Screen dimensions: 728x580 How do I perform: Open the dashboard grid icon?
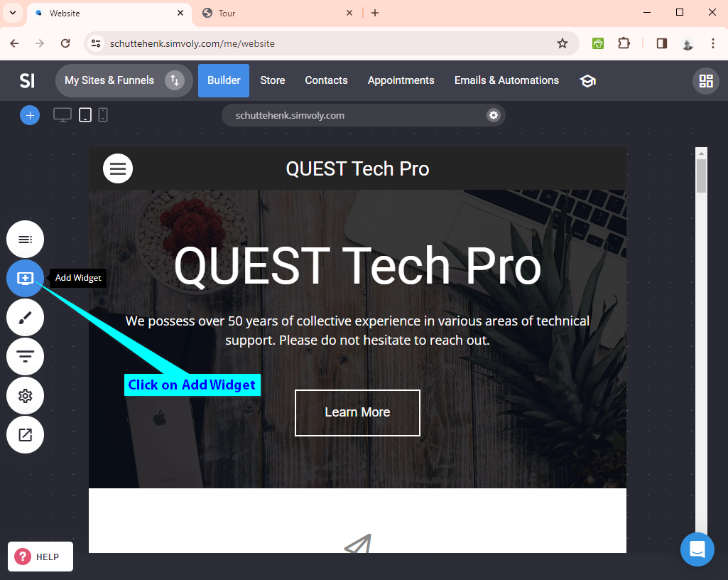[706, 81]
